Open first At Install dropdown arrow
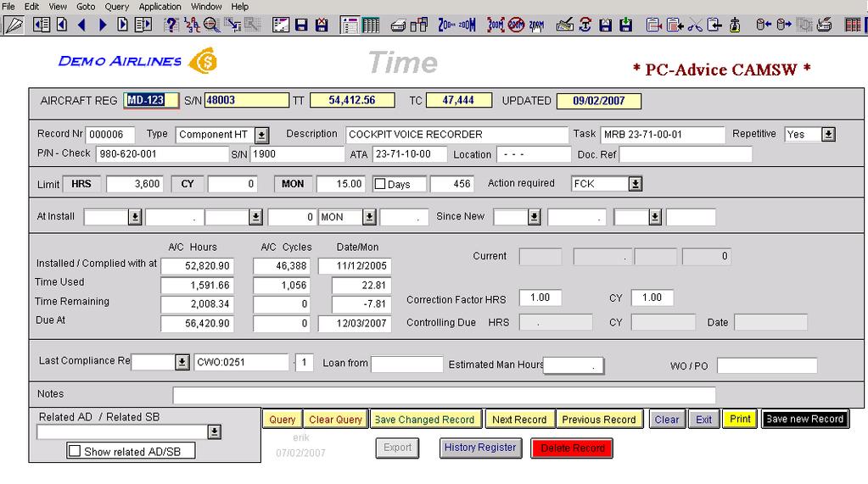 (x=135, y=217)
